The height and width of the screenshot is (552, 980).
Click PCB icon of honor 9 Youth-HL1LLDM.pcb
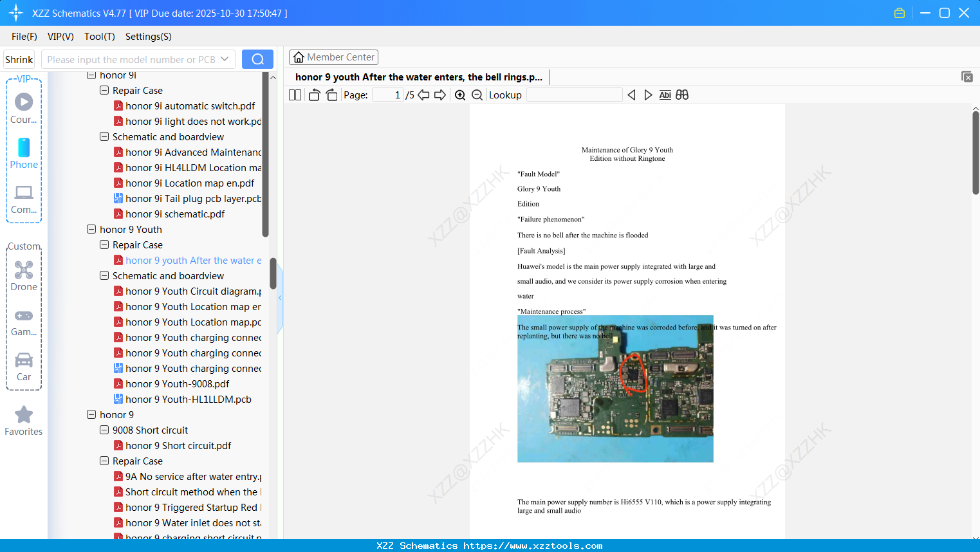coord(118,399)
